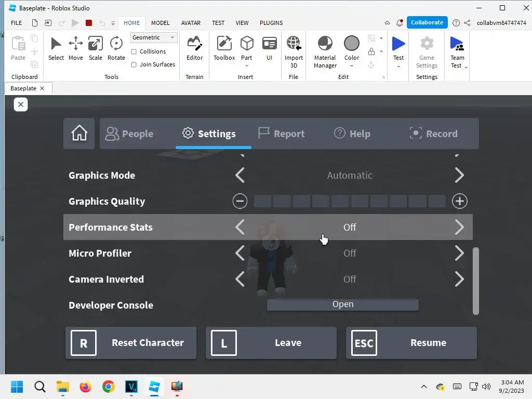This screenshot has height=399, width=532.
Task: Open notifications bell icon
Action: tap(400, 23)
